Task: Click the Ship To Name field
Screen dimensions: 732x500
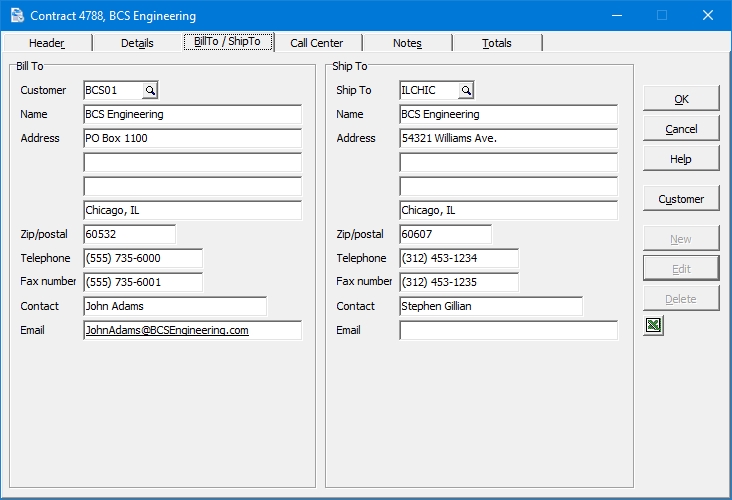Action: [x=509, y=114]
